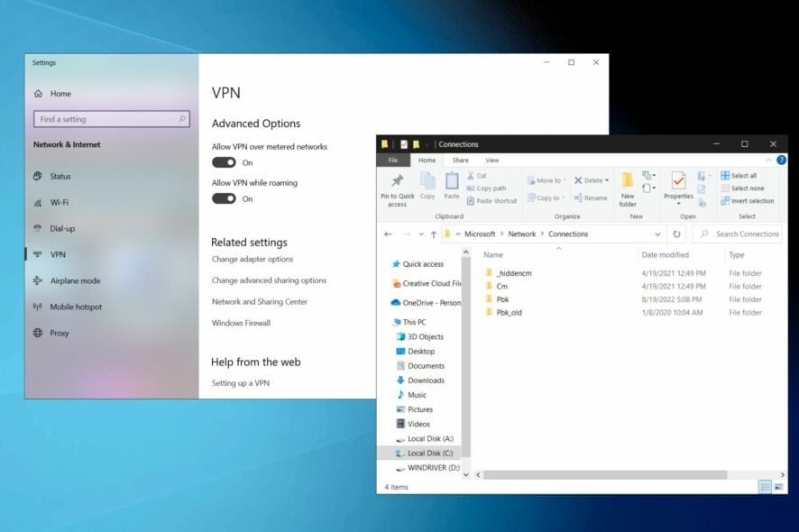Viewport: 799px width, 532px height.
Task: Expand the Move to dropdown
Action: pos(565,179)
